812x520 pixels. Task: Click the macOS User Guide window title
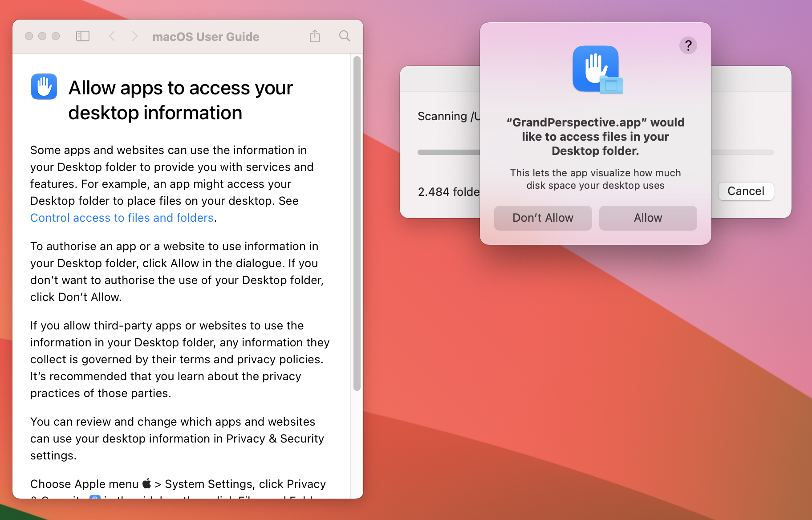coord(206,37)
